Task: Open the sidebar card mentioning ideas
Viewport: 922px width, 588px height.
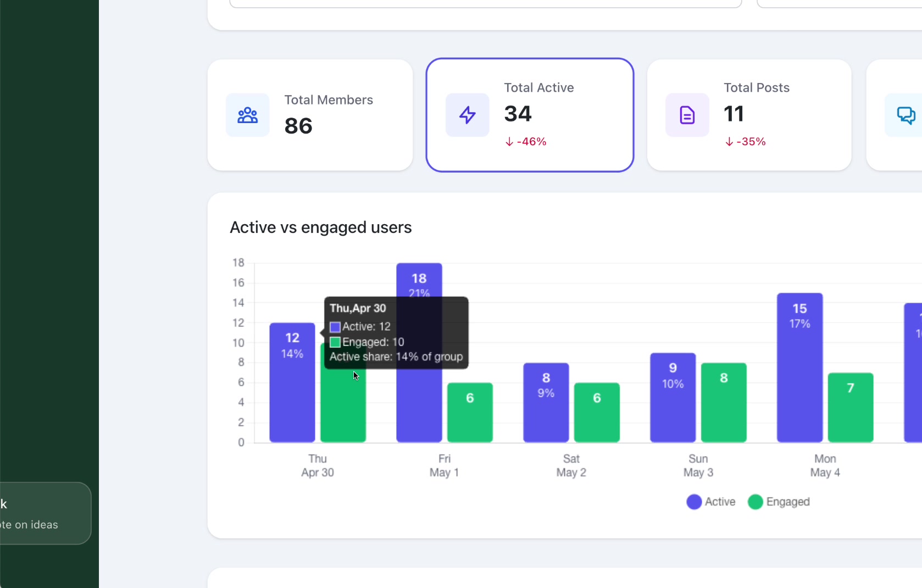Action: tap(45, 513)
